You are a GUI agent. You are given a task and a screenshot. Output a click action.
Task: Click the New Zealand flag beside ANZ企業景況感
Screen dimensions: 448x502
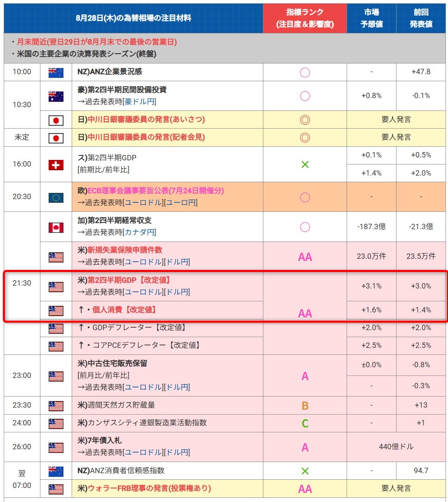[x=56, y=73]
